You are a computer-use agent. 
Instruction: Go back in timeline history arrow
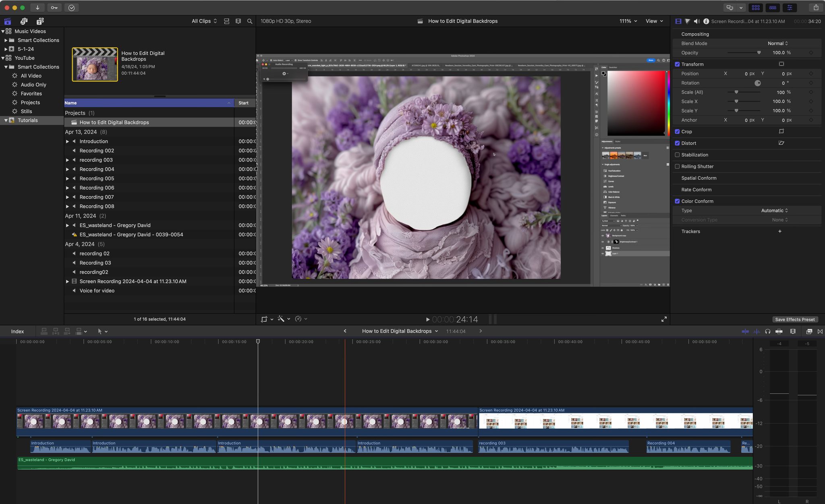[x=345, y=331]
